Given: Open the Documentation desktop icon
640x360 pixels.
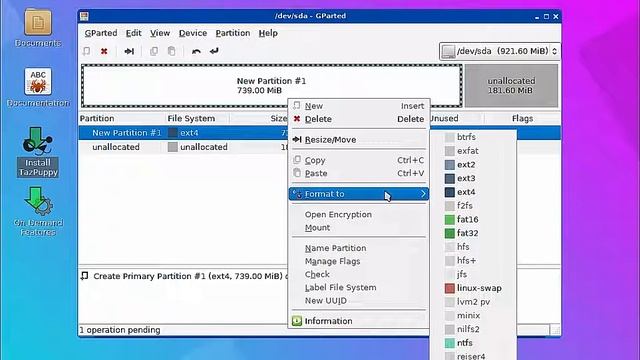Looking at the screenshot, I should 38,87.
